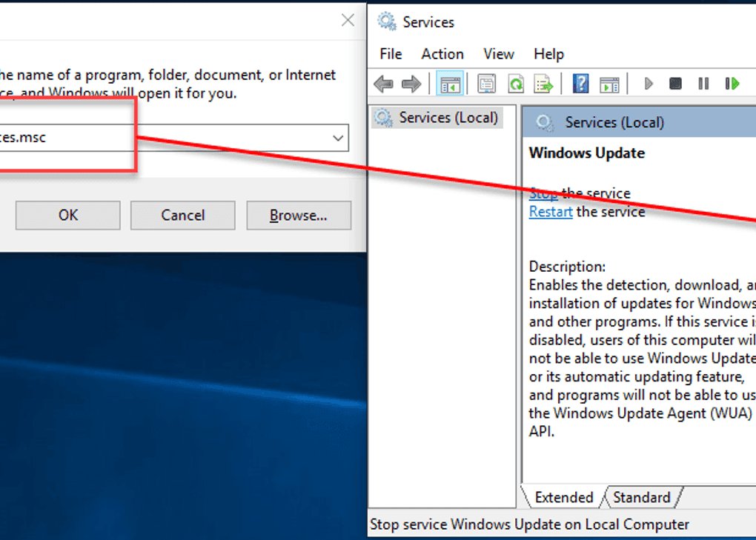The image size is (756, 540).
Task: Click the Refresh toolbar icon
Action: click(515, 84)
